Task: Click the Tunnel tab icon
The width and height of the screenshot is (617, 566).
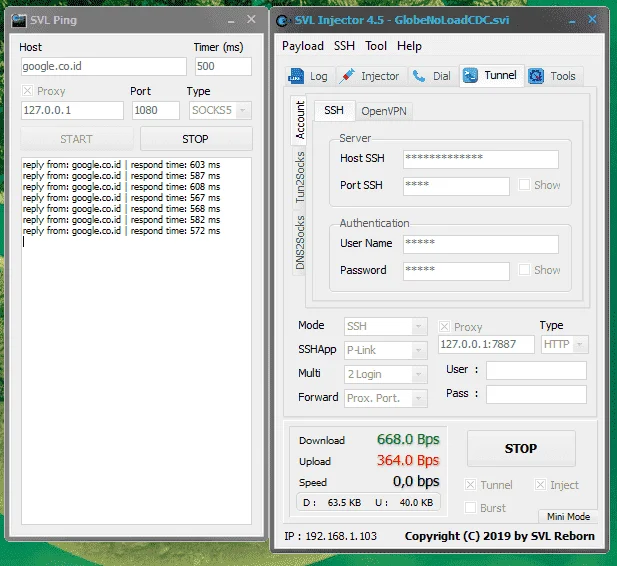Action: tap(470, 75)
